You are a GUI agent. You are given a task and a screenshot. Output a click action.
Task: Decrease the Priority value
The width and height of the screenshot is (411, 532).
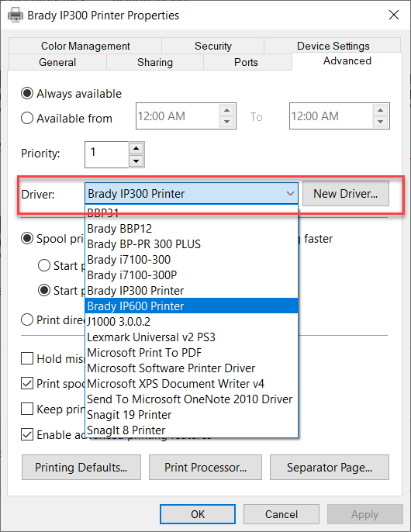[136, 161]
